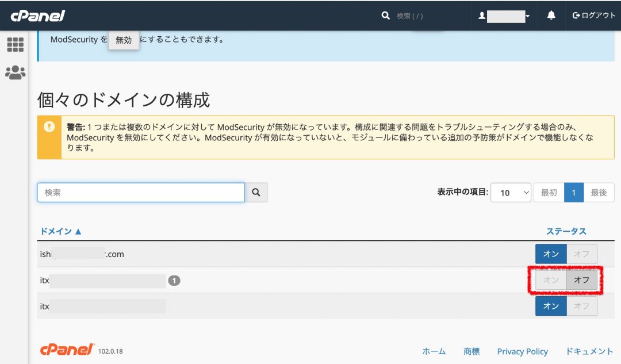Click the badge with number 1
This screenshot has width=621, height=364.
[174, 281]
